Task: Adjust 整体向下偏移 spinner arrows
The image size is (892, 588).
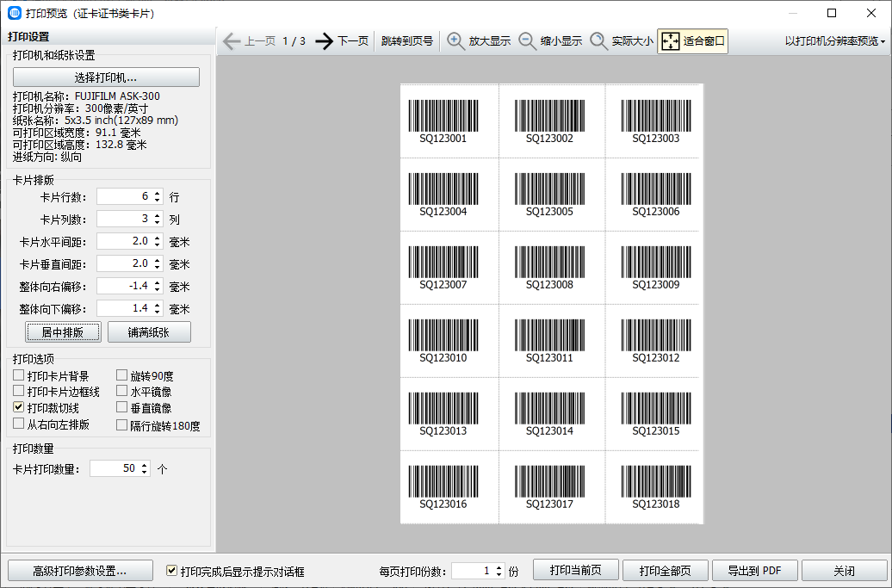Action: [x=158, y=308]
